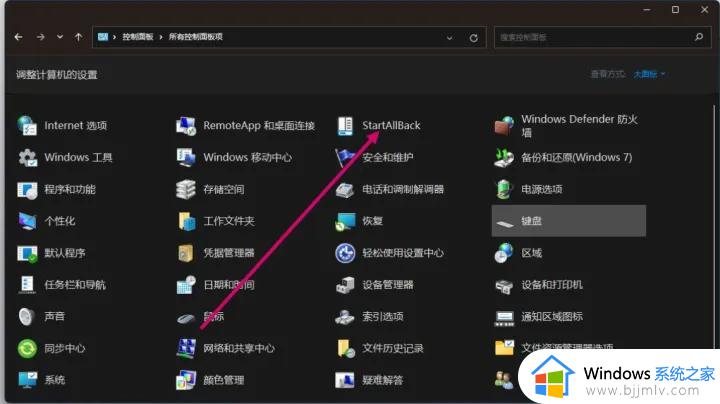The width and height of the screenshot is (720, 404).
Task: Go up one level with up arrow
Action: pos(79,37)
